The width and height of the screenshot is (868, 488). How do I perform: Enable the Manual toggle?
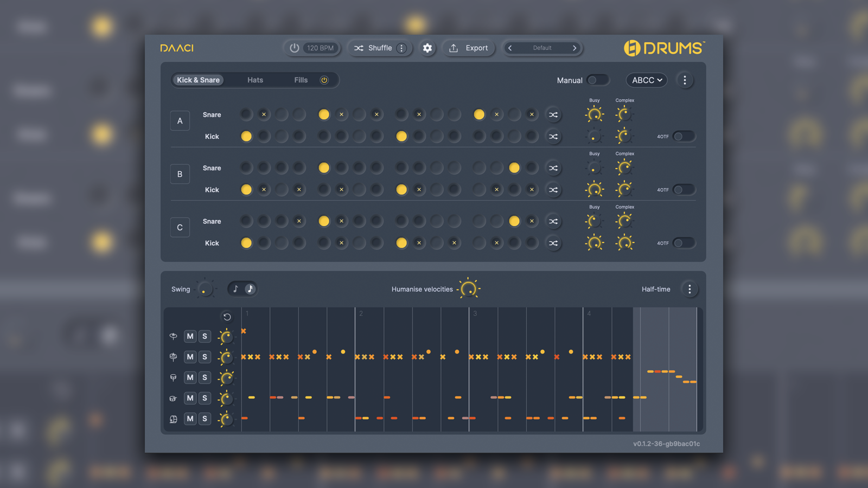[598, 80]
